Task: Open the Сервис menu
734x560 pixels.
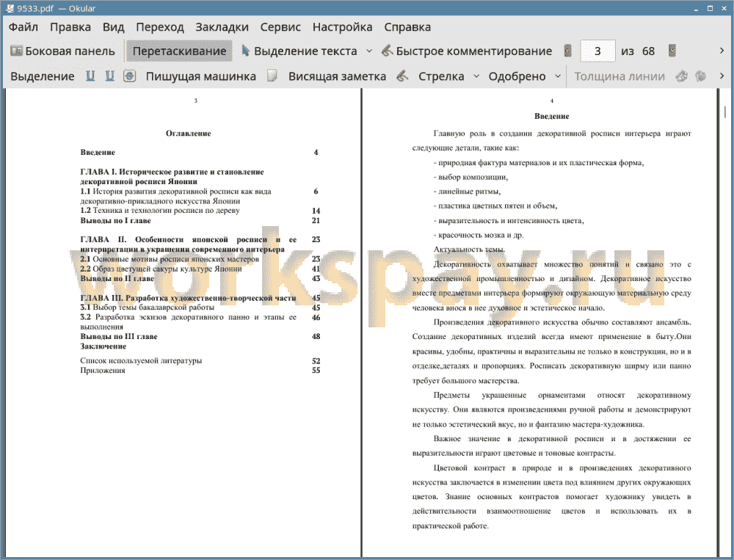Action: (x=280, y=27)
